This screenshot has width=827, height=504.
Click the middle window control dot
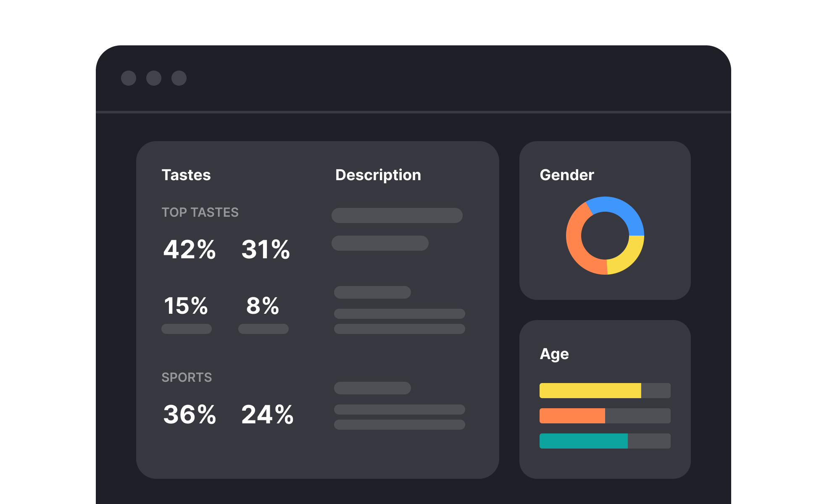(x=154, y=78)
